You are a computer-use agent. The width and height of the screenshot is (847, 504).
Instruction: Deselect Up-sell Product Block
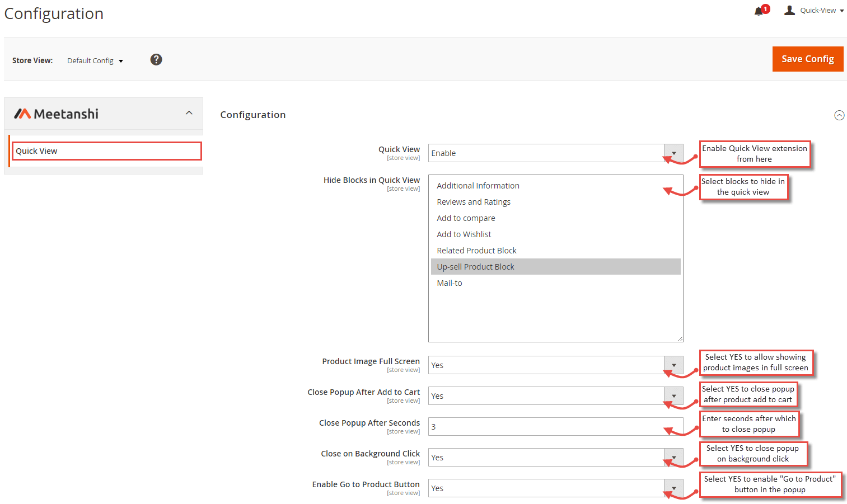pyautogui.click(x=475, y=266)
